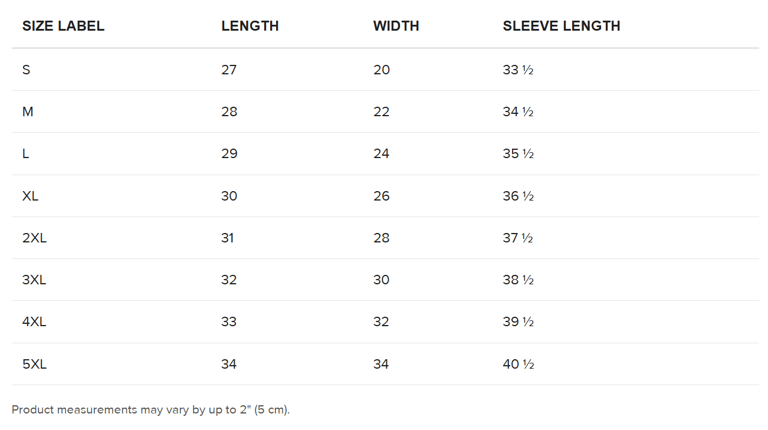The width and height of the screenshot is (768, 430).
Task: Select the 4XL size label cell
Action: 34,322
